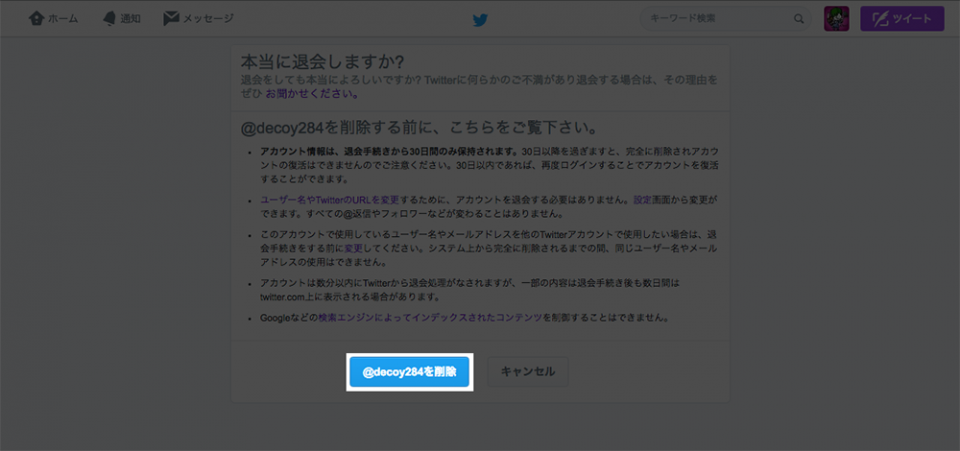Open the お聞かせください link
This screenshot has height=451, width=960.
(x=312, y=94)
